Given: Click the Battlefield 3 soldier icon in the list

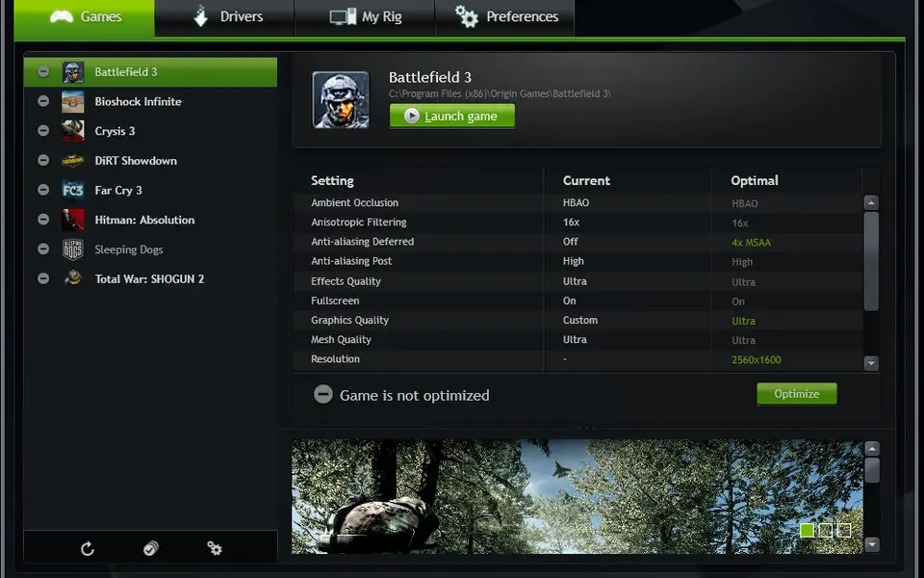Looking at the screenshot, I should (x=73, y=72).
